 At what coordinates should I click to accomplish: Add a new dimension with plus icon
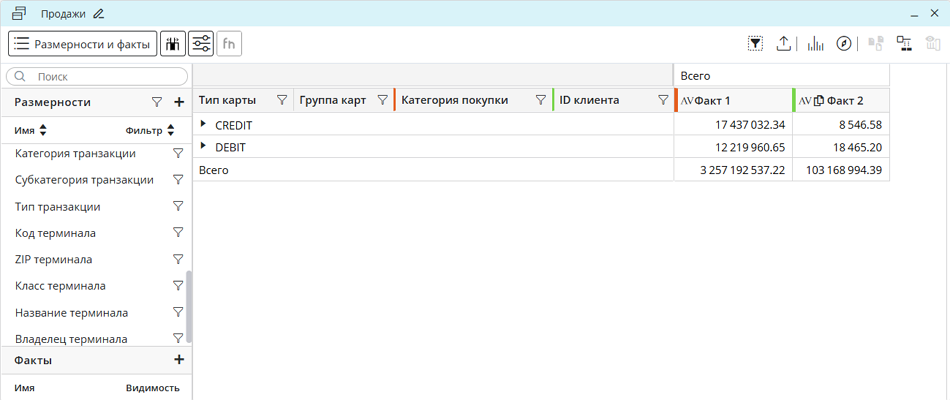(179, 102)
